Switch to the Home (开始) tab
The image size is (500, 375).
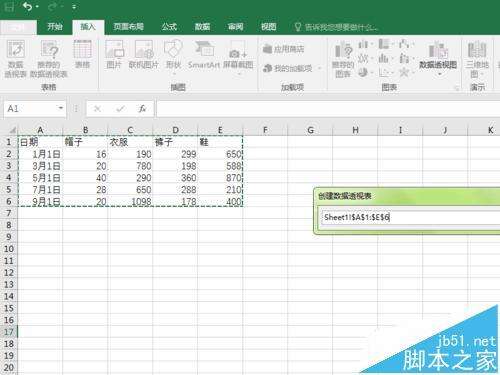(x=55, y=26)
